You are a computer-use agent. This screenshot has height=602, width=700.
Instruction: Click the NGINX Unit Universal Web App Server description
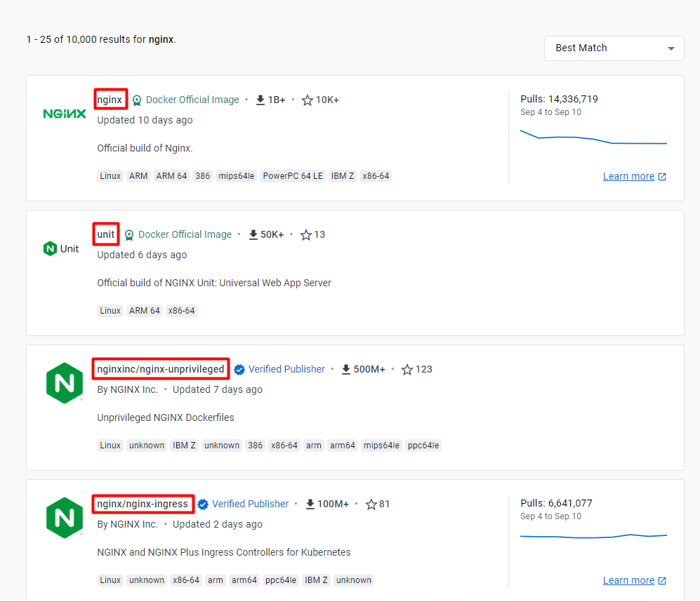(x=214, y=283)
